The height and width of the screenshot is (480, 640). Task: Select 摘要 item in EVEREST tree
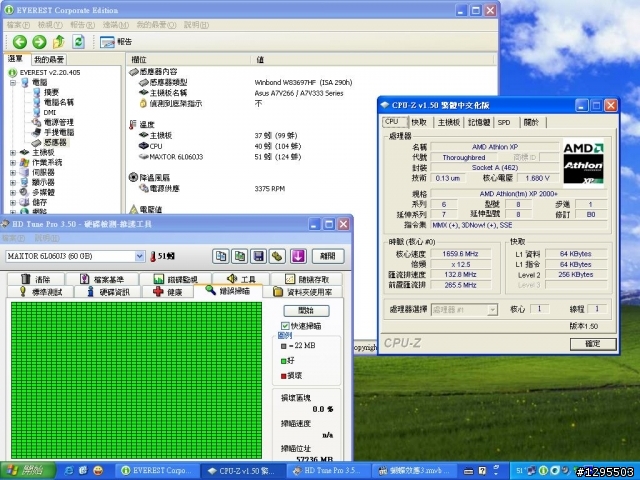pyautogui.click(x=51, y=92)
